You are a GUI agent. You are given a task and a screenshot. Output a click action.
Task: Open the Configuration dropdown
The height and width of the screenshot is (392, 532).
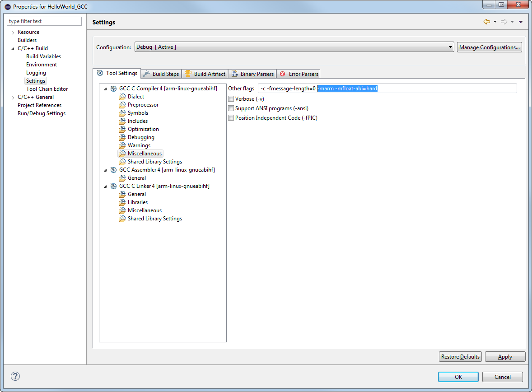450,47
